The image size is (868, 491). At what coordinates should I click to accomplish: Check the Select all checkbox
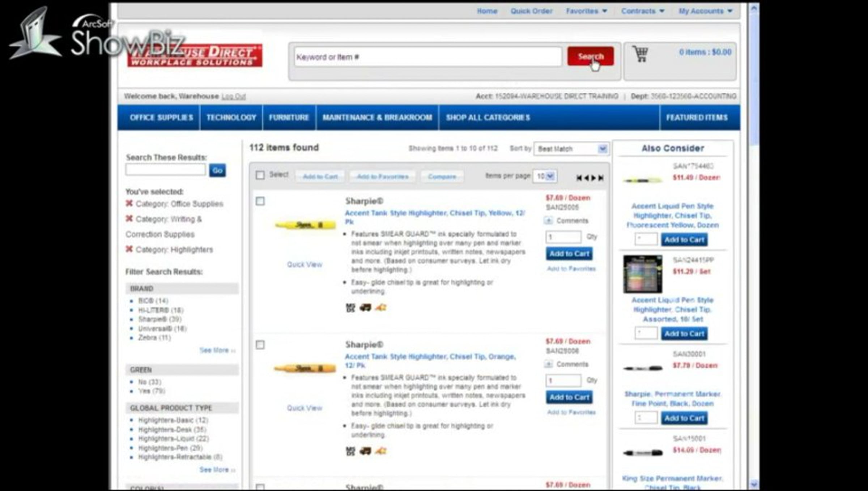pyautogui.click(x=260, y=175)
